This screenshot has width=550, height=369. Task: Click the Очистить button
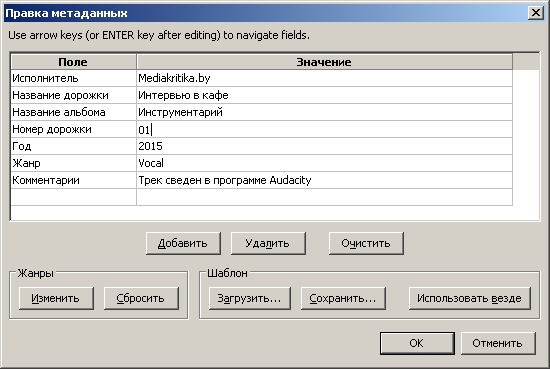tap(366, 243)
